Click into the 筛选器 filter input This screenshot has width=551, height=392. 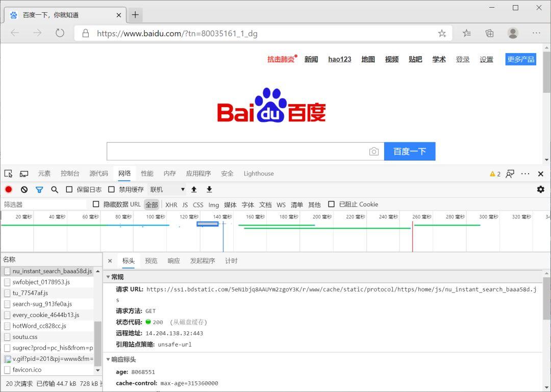pyautogui.click(x=43, y=204)
